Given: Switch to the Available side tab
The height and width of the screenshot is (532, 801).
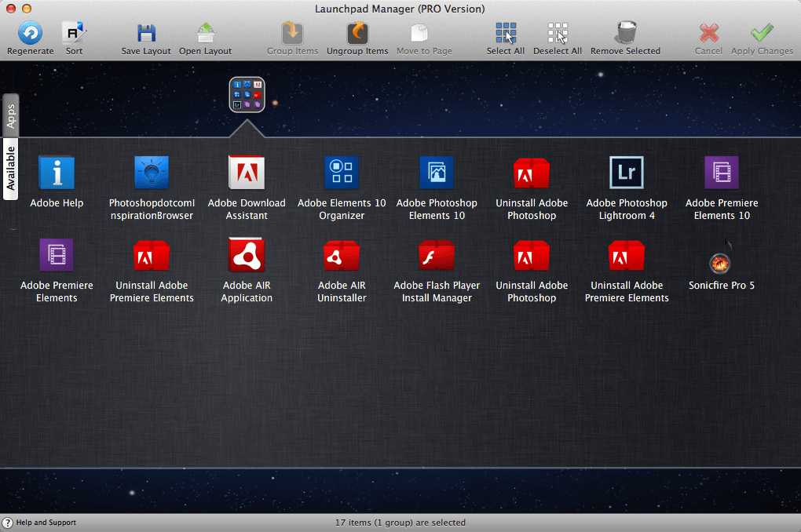Looking at the screenshot, I should (11, 169).
